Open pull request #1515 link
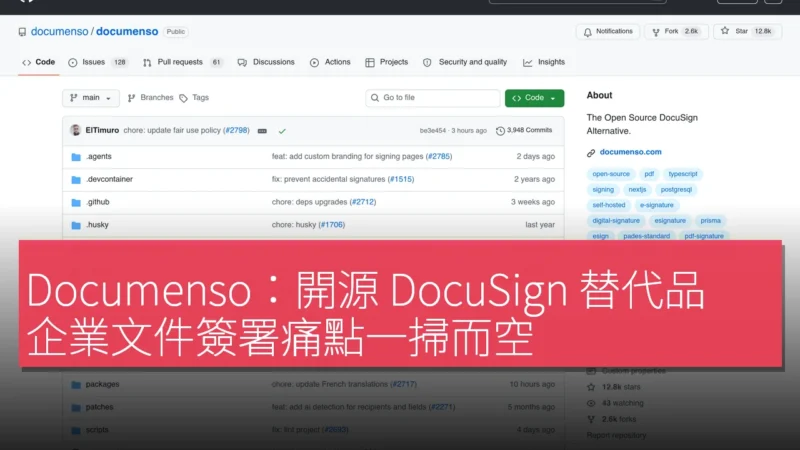This screenshot has height=450, width=800. [x=401, y=180]
